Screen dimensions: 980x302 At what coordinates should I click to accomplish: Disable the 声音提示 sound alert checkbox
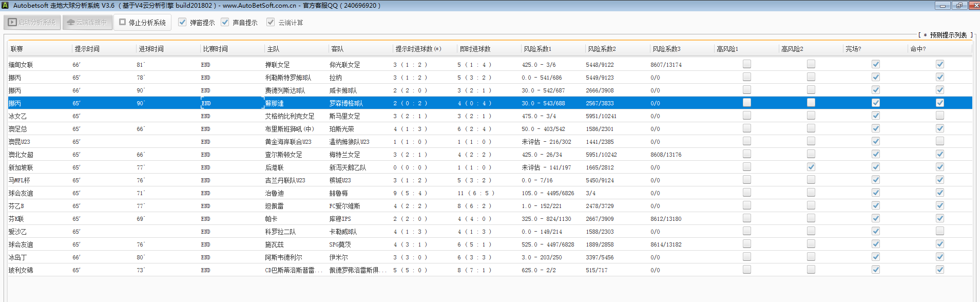(x=225, y=22)
